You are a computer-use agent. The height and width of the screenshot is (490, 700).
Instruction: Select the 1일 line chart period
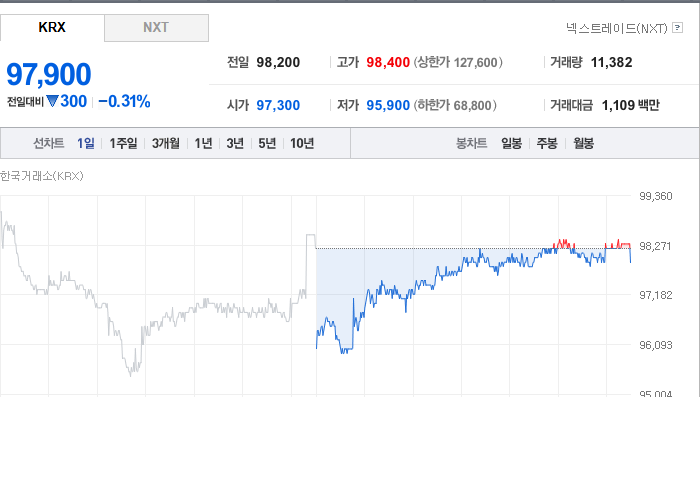pos(86,143)
